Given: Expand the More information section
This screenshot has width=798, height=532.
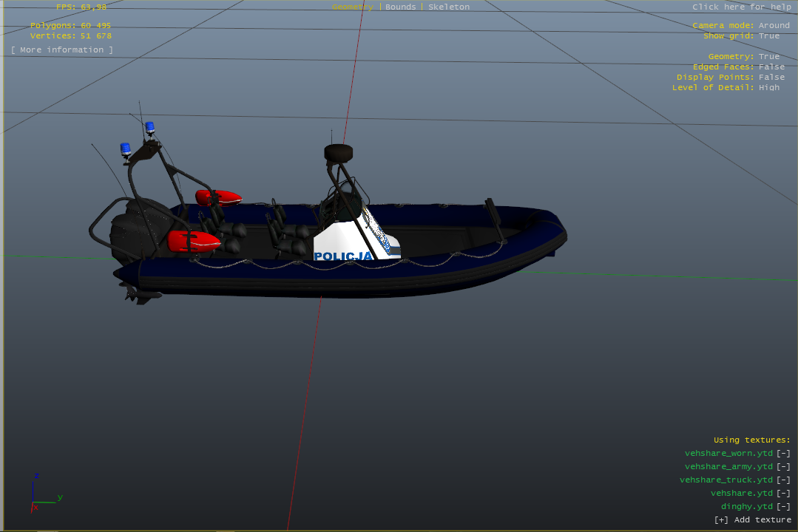Looking at the screenshot, I should (x=62, y=50).
